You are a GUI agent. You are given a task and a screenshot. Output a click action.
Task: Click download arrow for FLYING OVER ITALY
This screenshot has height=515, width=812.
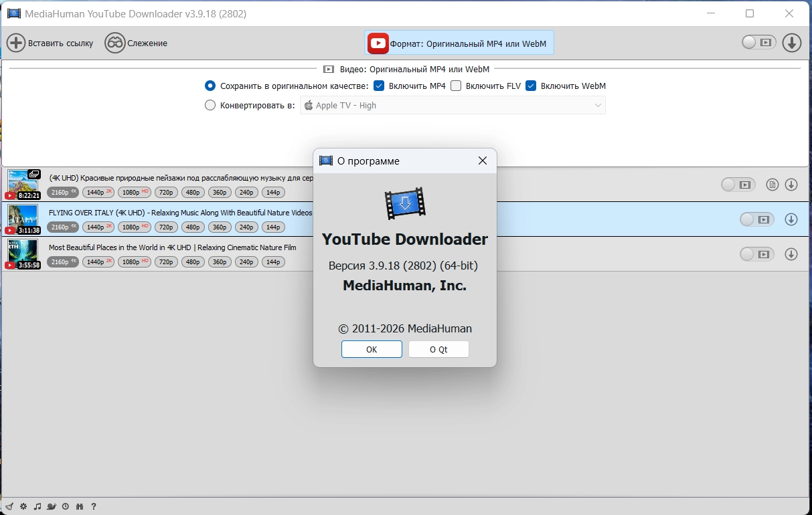click(791, 219)
